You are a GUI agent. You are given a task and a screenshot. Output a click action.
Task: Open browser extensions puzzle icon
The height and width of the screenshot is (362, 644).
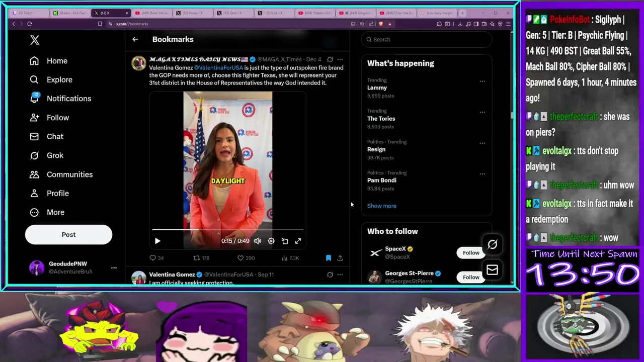440,24
